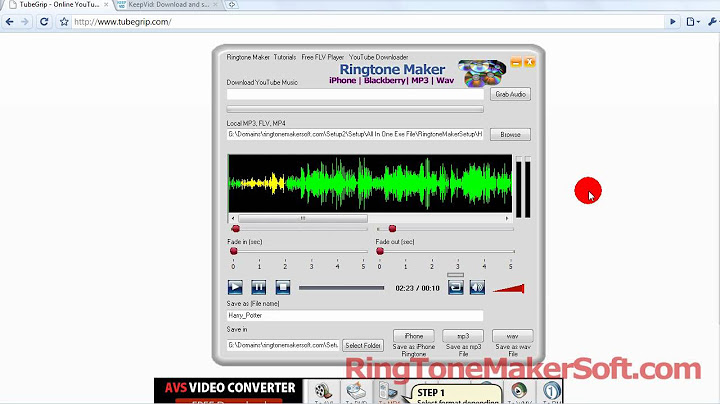Viewport: 720px width, 404px height.
Task: Click the To WMV icon in the banner
Action: click(519, 392)
